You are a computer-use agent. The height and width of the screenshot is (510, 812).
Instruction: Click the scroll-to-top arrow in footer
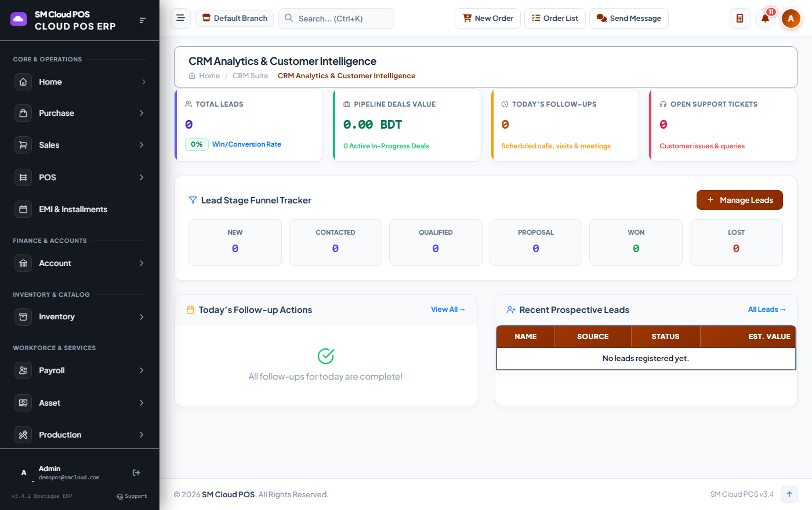pyautogui.click(x=789, y=494)
